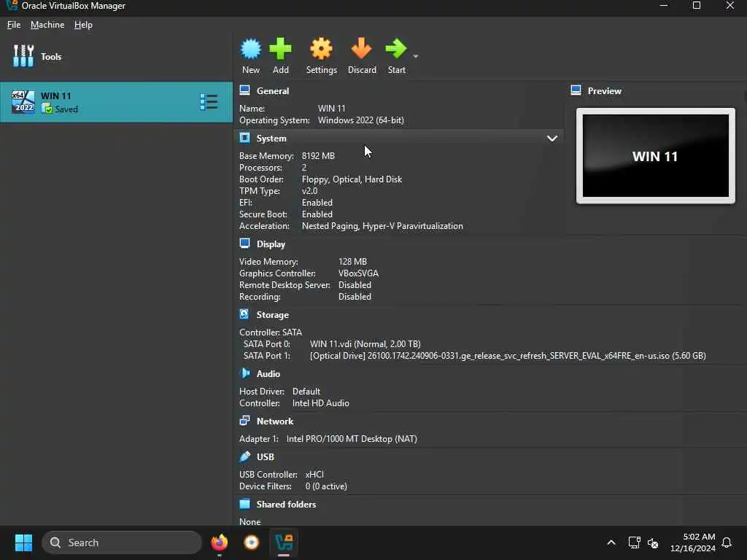Image resolution: width=747 pixels, height=560 pixels.
Task: Click the VirtualBox taskbar icon
Action: [284, 542]
